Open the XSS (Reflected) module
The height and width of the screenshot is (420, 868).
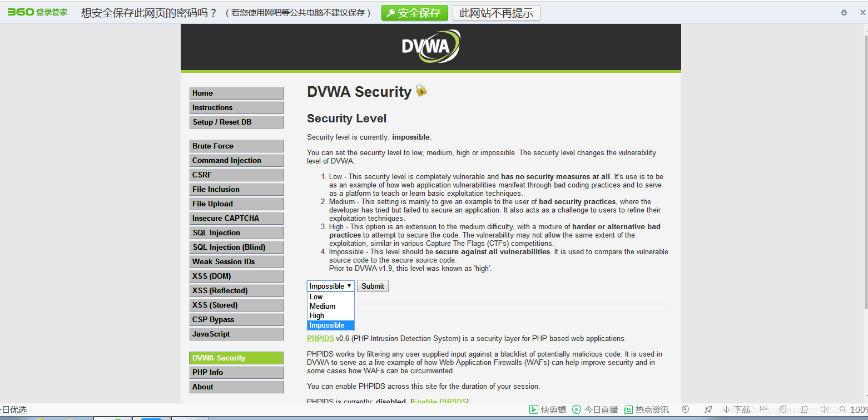coord(236,290)
